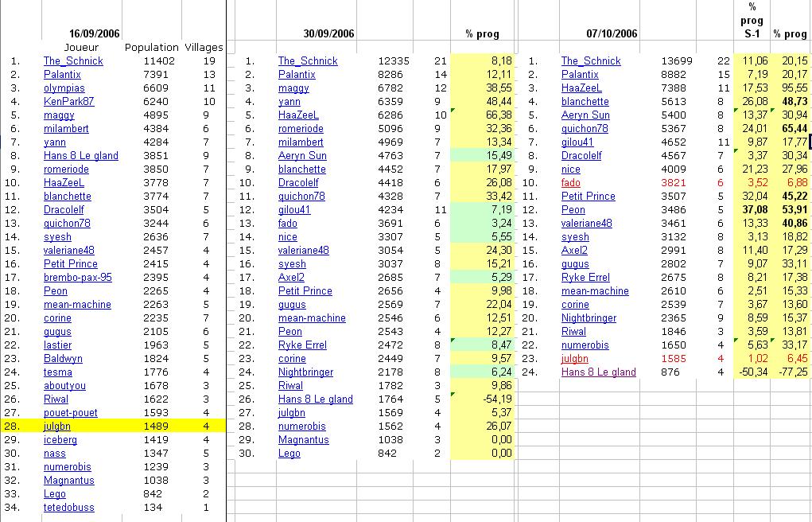Open Nightbringer link in the 07/10/2006 table
Image resolution: width=812 pixels, height=522 pixels.
pyautogui.click(x=589, y=317)
